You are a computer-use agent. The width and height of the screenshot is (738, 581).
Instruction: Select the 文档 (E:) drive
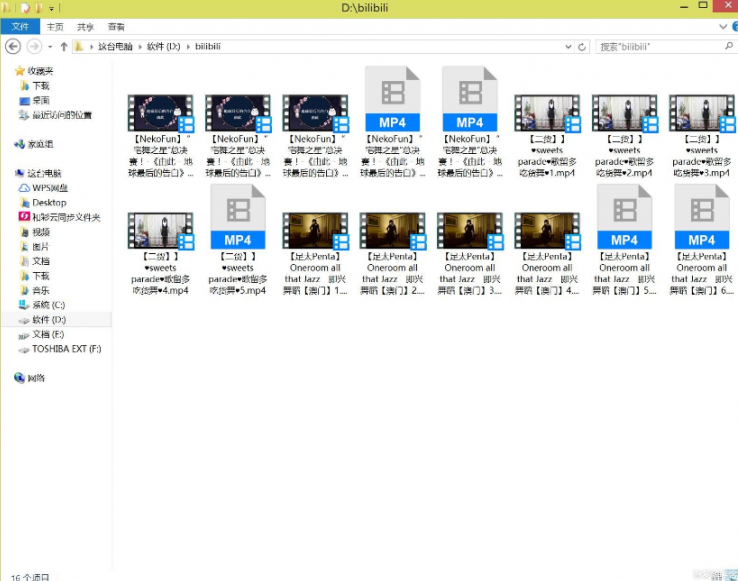(48, 334)
